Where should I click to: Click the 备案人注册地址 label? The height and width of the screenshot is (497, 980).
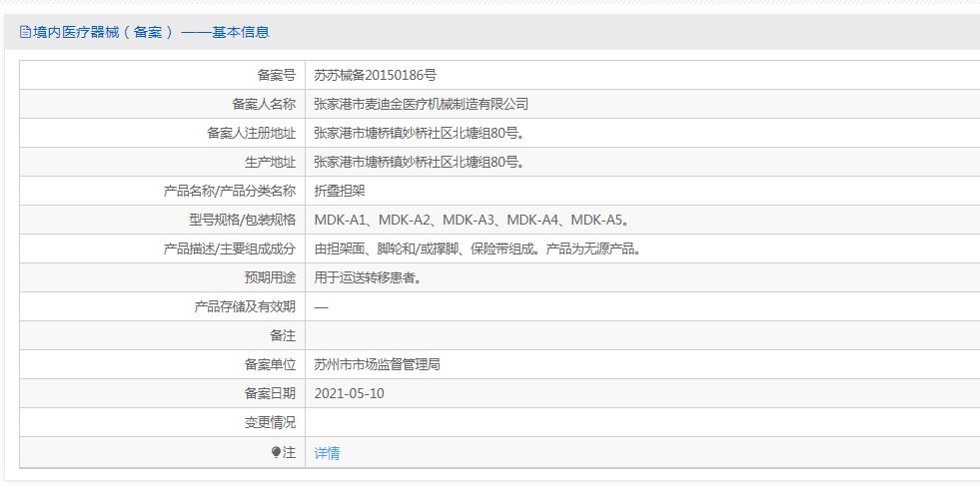click(252, 133)
